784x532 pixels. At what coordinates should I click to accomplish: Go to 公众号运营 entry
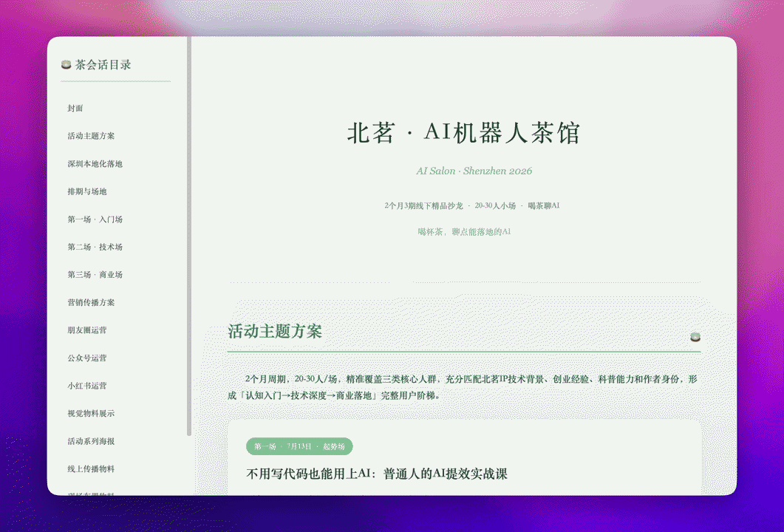pos(87,358)
